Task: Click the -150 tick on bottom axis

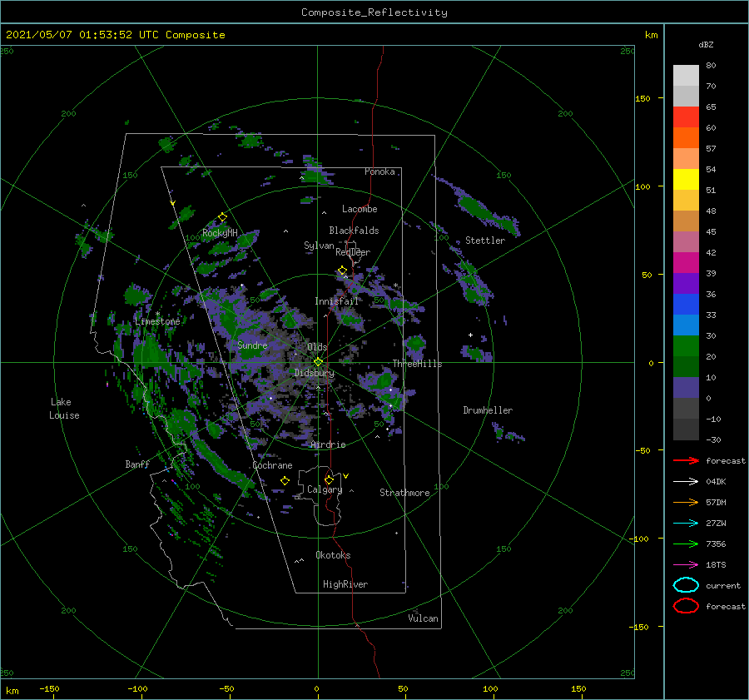Action: [x=49, y=688]
